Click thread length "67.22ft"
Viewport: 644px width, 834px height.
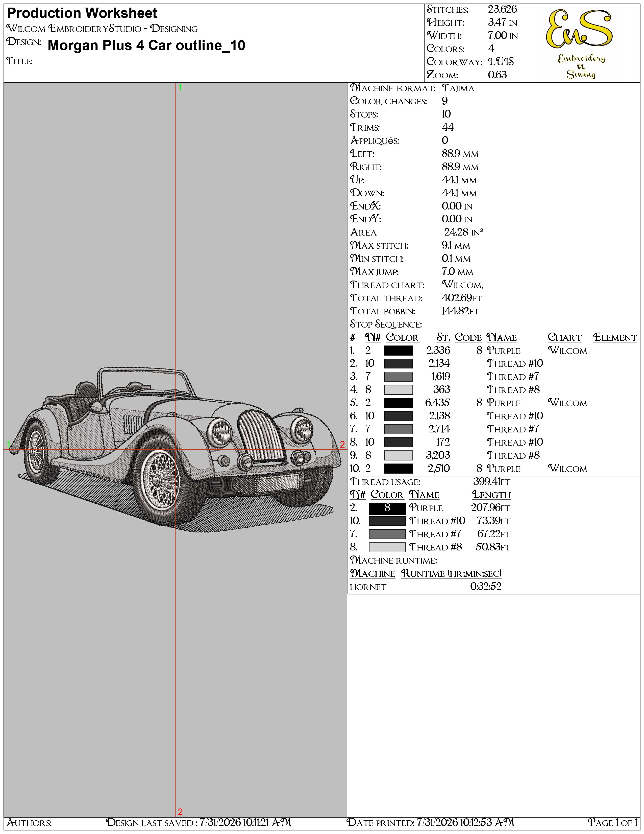coord(494,534)
